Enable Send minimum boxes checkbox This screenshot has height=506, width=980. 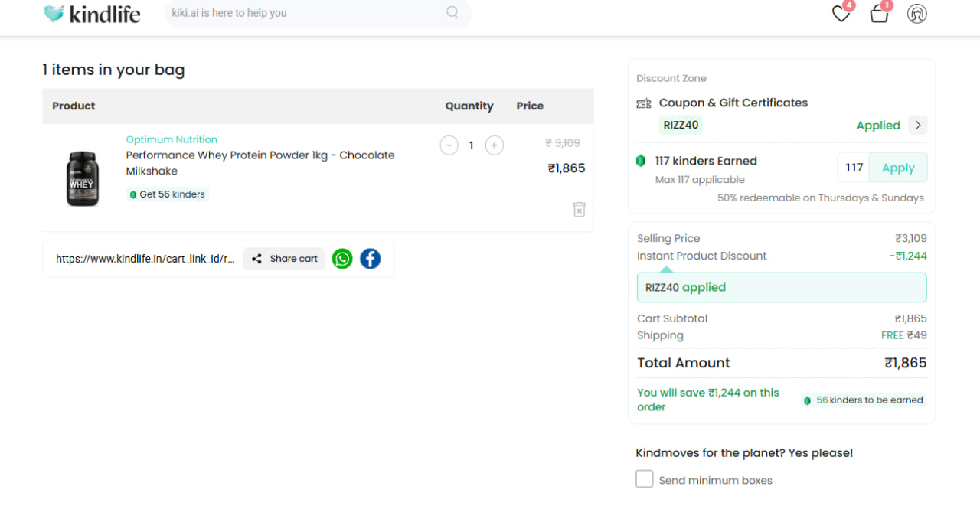point(645,479)
